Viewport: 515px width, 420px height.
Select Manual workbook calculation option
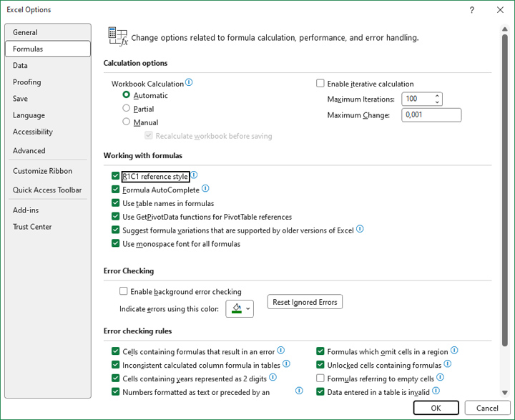tap(127, 122)
